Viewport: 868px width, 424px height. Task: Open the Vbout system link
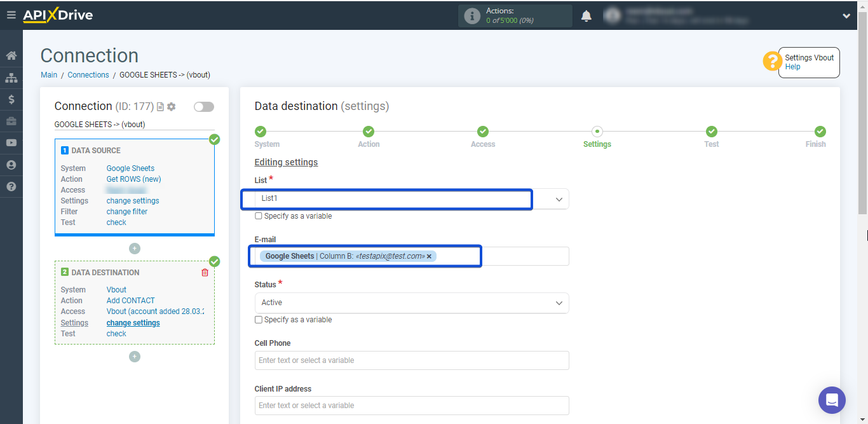click(116, 290)
